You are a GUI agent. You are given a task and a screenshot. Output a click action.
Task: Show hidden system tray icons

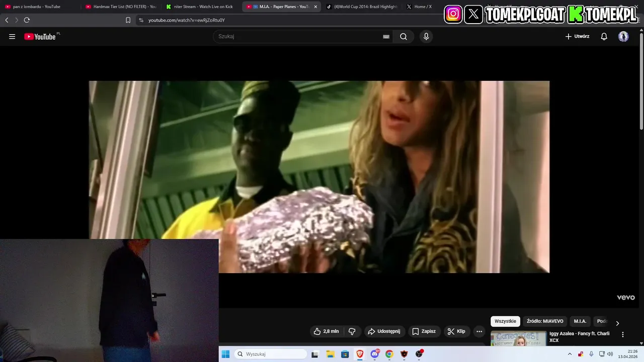[x=570, y=354]
